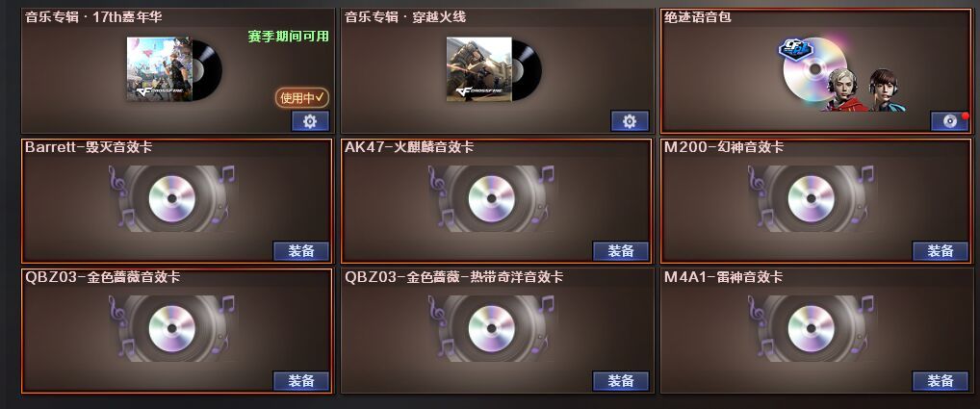Equip the AK47-火麒麟音效卡 sound card
Screen dimensions: 980x409
(x=621, y=251)
